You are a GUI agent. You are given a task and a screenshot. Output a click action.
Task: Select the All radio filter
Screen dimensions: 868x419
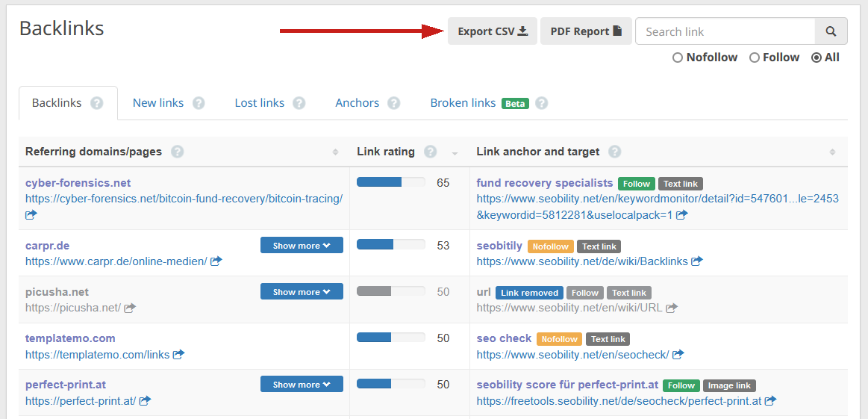(x=816, y=58)
